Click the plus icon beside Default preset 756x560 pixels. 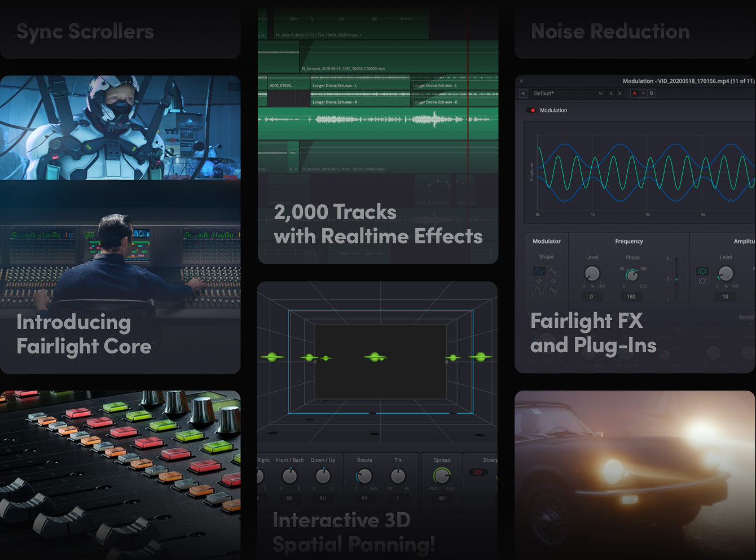(x=522, y=93)
